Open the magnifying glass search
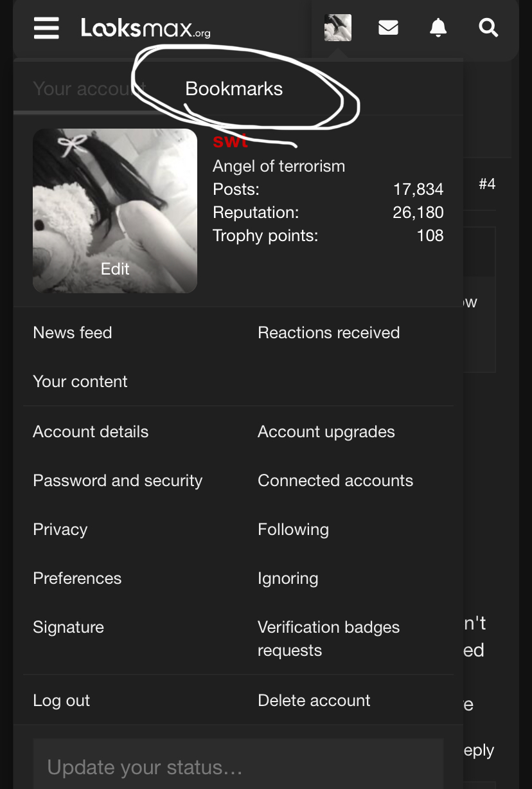The image size is (532, 789). click(x=488, y=28)
